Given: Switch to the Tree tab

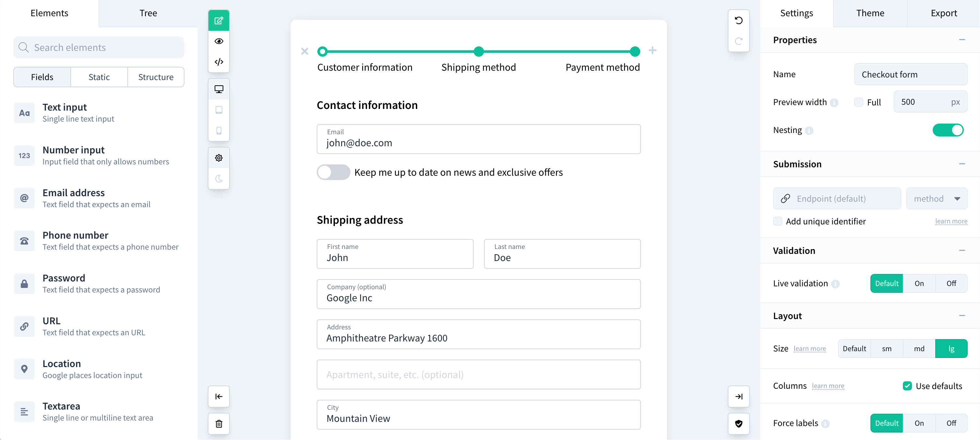Looking at the screenshot, I should (148, 13).
